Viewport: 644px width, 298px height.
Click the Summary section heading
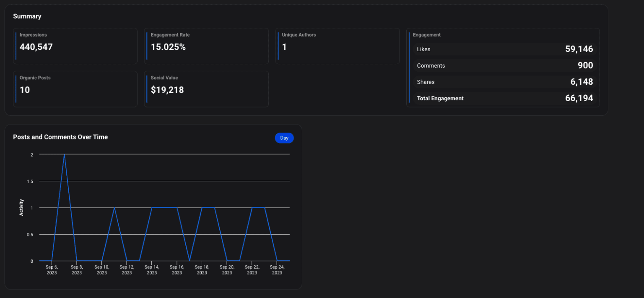pos(27,16)
